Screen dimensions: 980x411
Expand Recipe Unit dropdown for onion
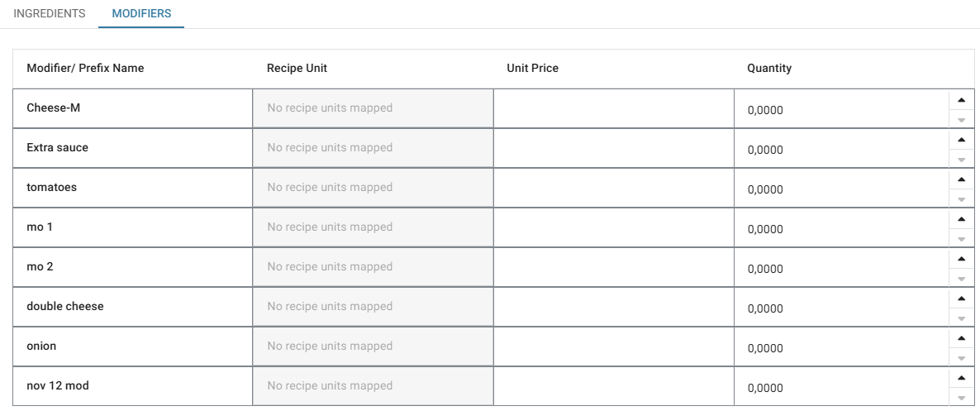(x=373, y=346)
